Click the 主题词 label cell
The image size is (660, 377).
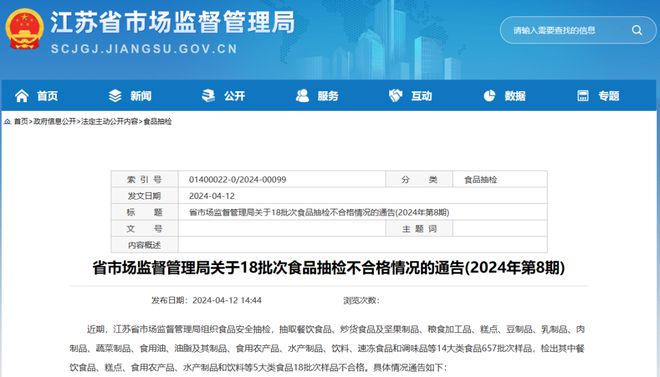tap(419, 229)
